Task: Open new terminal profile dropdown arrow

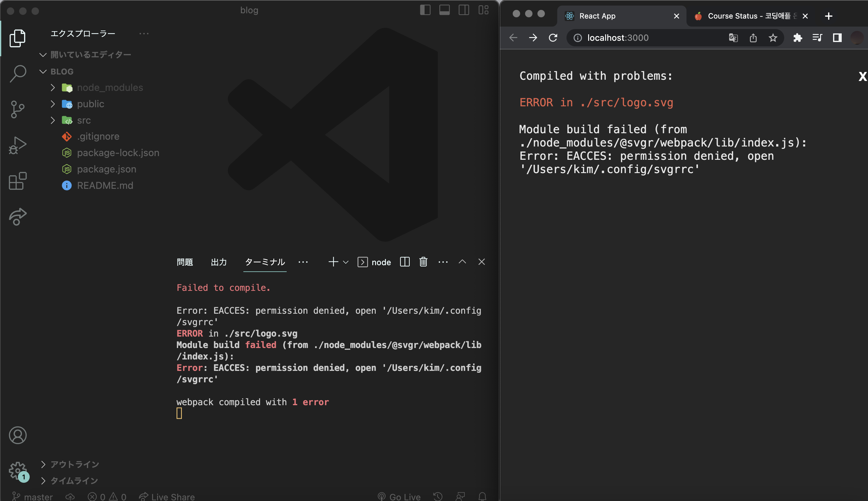Action: point(346,262)
